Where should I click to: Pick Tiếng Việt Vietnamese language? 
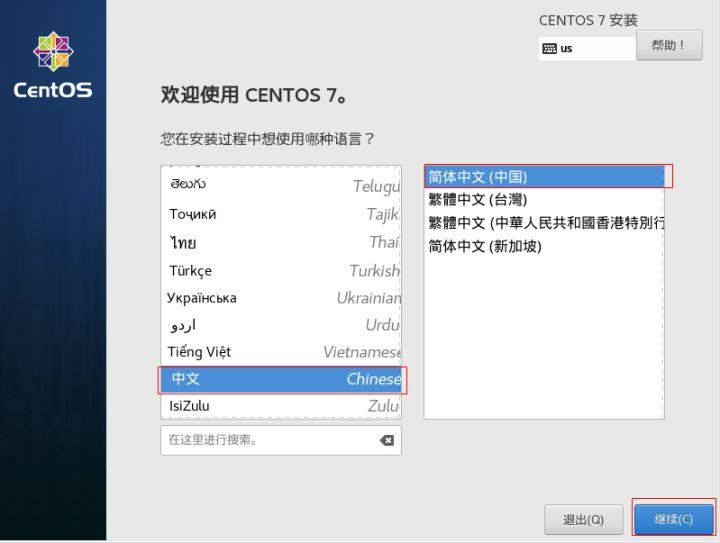[280, 352]
